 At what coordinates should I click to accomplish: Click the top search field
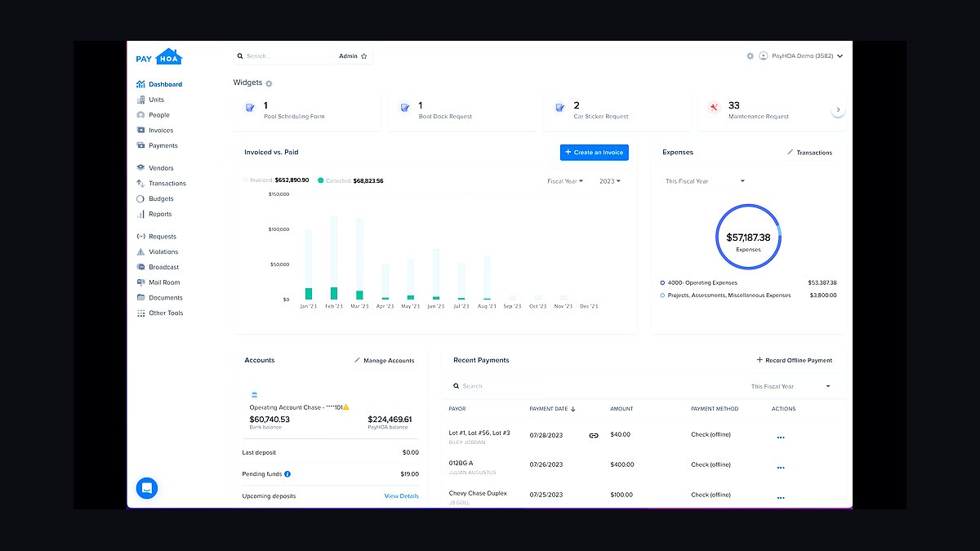pyautogui.click(x=281, y=56)
